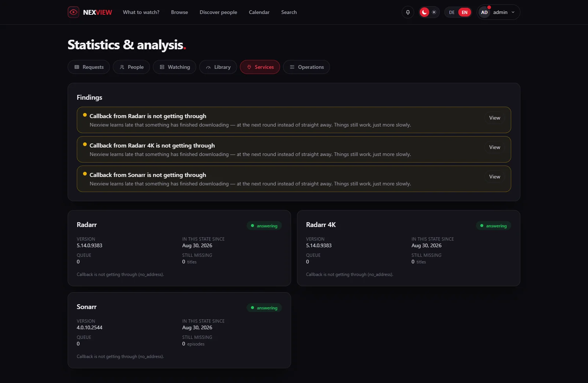Click Radarr 4K answering status badge

(494, 226)
